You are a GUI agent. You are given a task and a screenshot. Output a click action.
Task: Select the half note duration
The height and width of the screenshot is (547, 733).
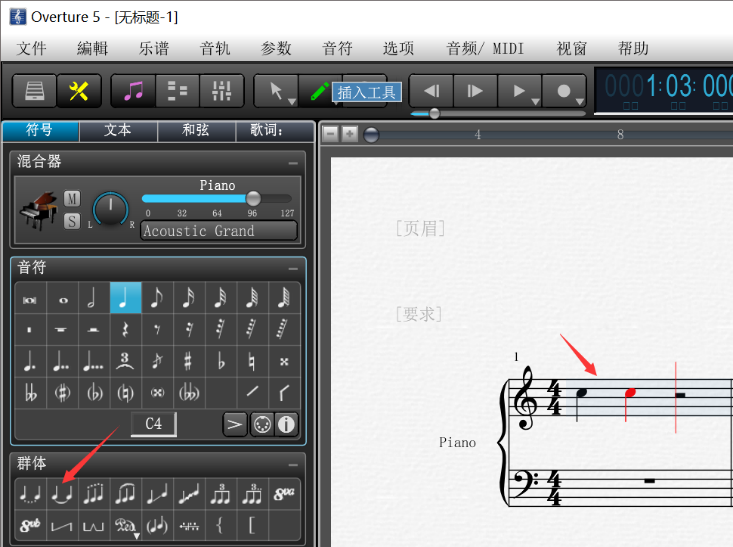[93, 299]
